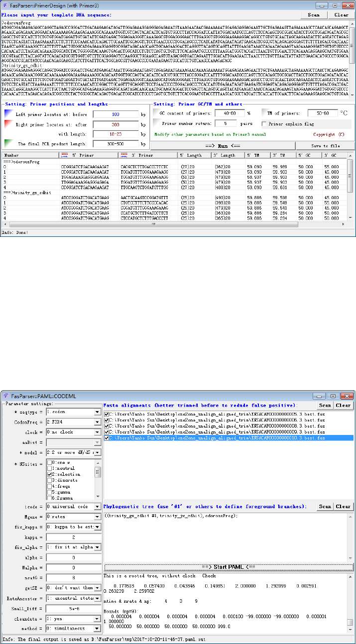Click the FasParser PrimerDesign title bar app icon
Screen dimensions: 356x644
6,5
